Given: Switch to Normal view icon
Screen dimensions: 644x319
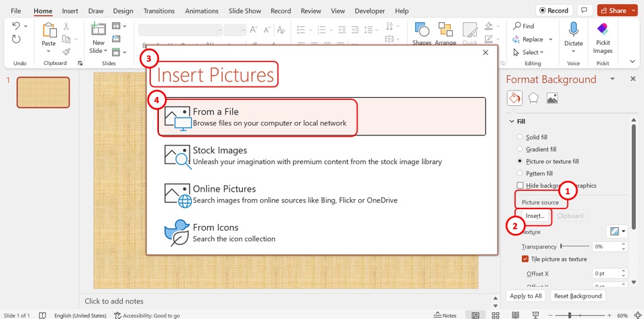Looking at the screenshot, I should (x=475, y=315).
